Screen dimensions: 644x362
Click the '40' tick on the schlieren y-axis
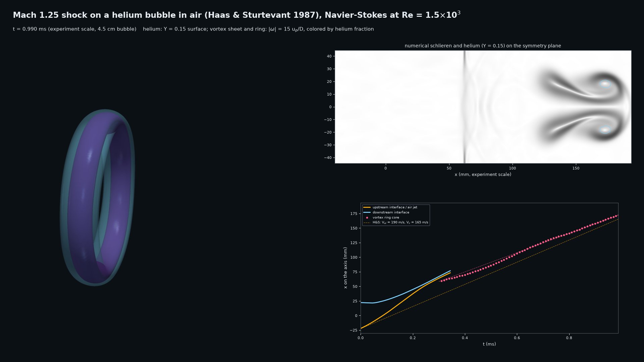point(329,56)
